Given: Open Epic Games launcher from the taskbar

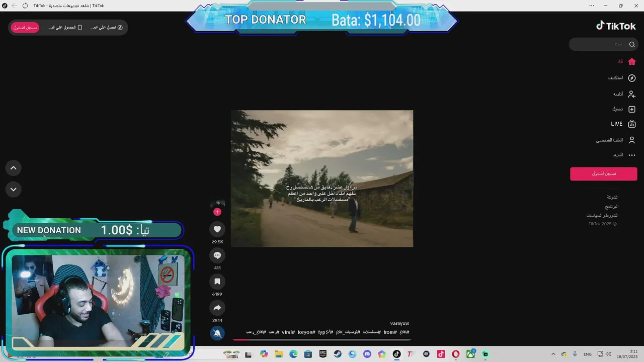Looking at the screenshot, I should [323, 354].
